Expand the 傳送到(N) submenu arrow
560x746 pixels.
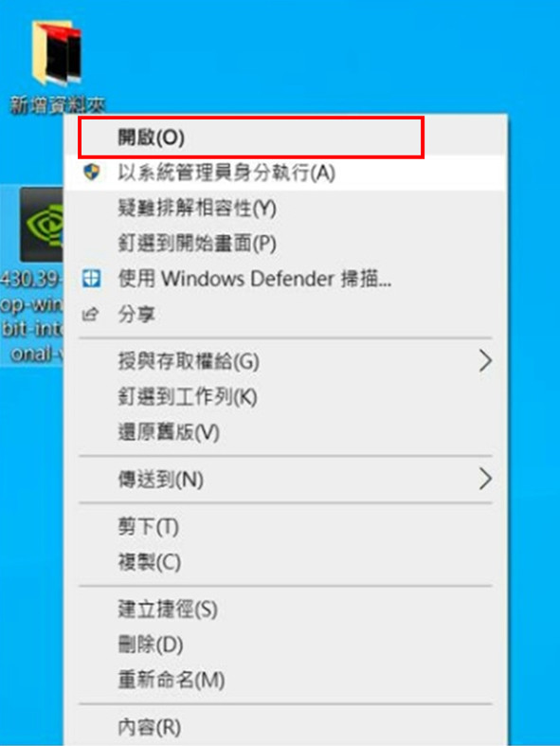pos(485,479)
